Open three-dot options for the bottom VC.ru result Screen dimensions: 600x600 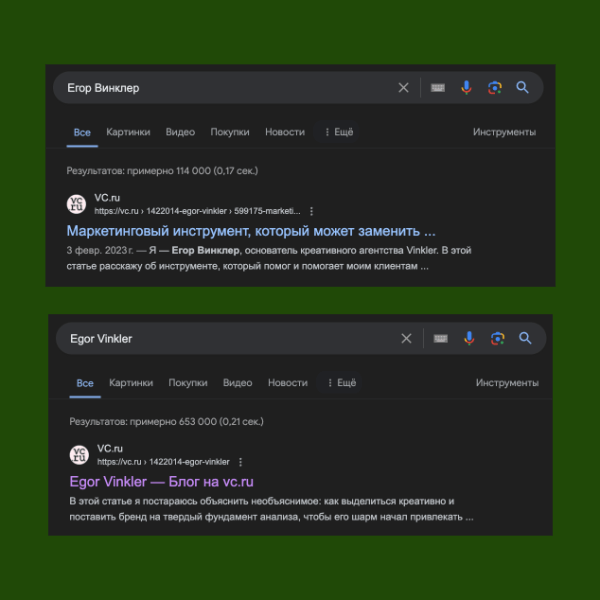pos(241,462)
